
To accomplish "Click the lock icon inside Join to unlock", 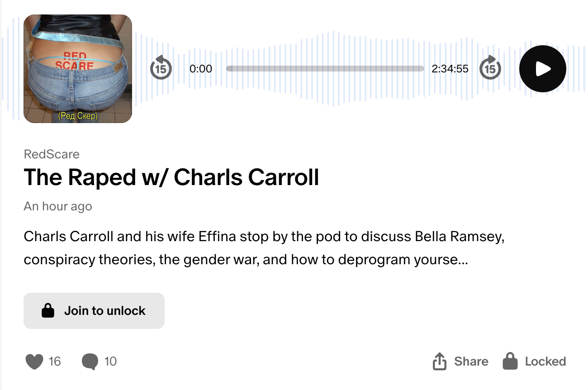I will click(48, 310).
